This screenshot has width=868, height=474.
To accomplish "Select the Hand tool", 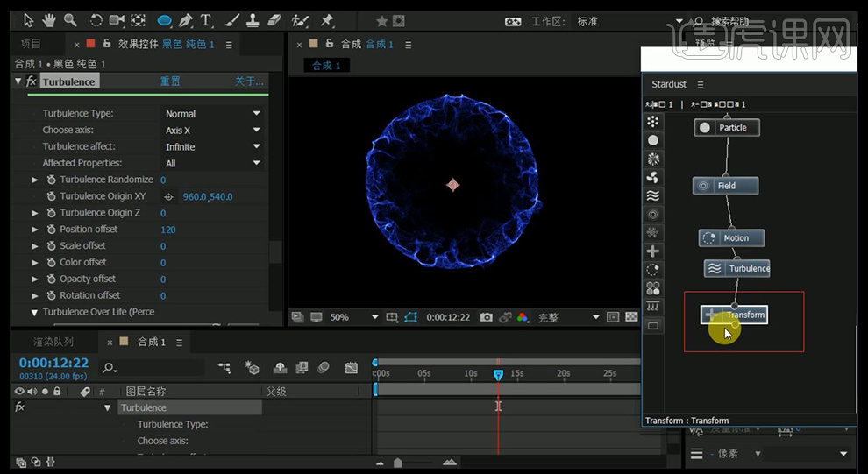I will point(50,19).
